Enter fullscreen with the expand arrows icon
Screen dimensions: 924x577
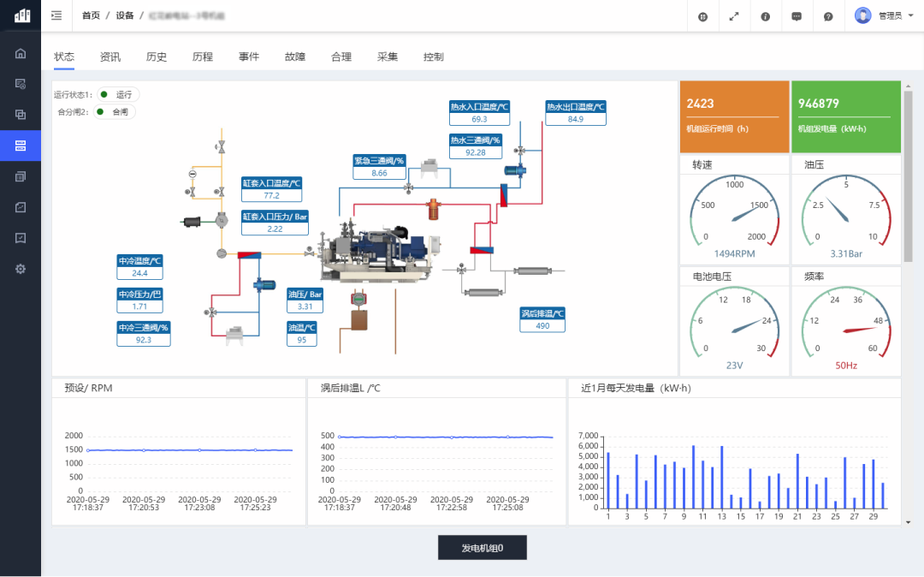tap(733, 16)
